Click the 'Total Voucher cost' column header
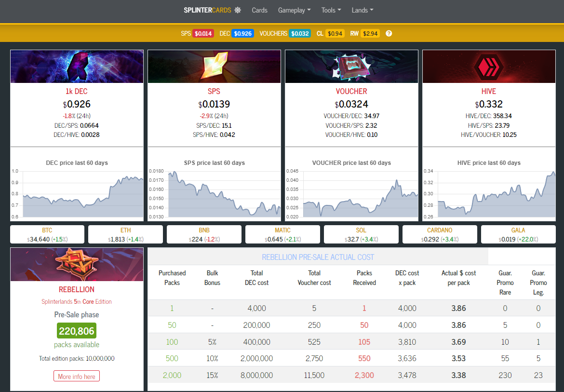The height and width of the screenshot is (392, 564). pyautogui.click(x=314, y=278)
